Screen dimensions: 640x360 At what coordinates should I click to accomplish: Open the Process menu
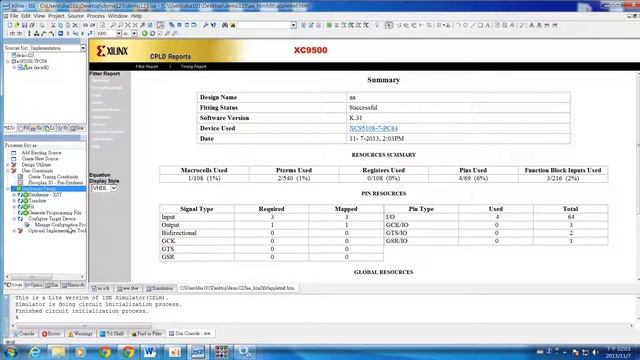[96, 16]
